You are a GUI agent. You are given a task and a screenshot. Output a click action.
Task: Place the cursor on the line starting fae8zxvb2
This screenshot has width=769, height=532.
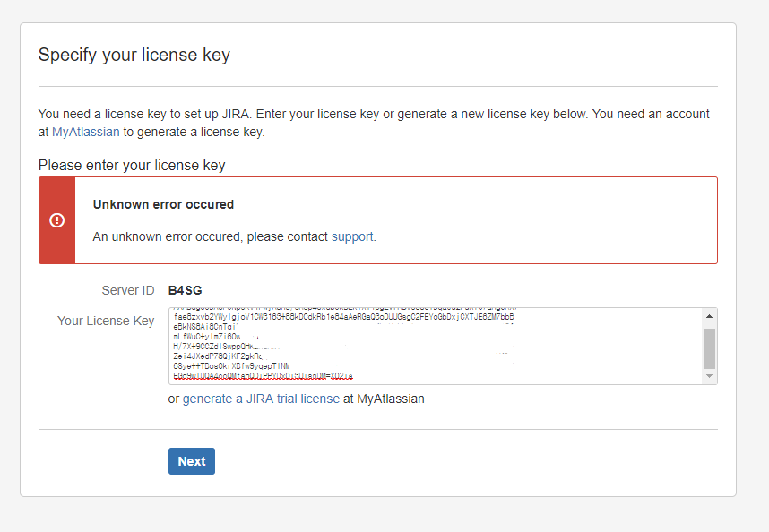[x=343, y=316]
